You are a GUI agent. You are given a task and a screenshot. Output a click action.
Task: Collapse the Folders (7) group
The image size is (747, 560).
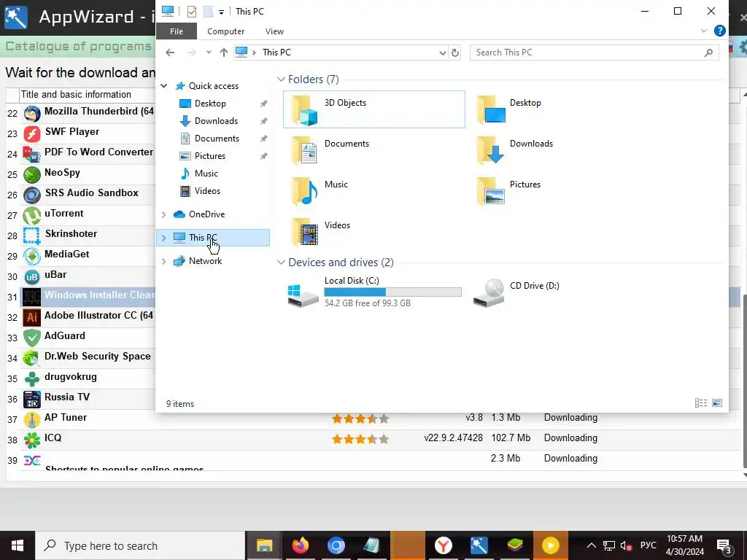click(x=281, y=79)
